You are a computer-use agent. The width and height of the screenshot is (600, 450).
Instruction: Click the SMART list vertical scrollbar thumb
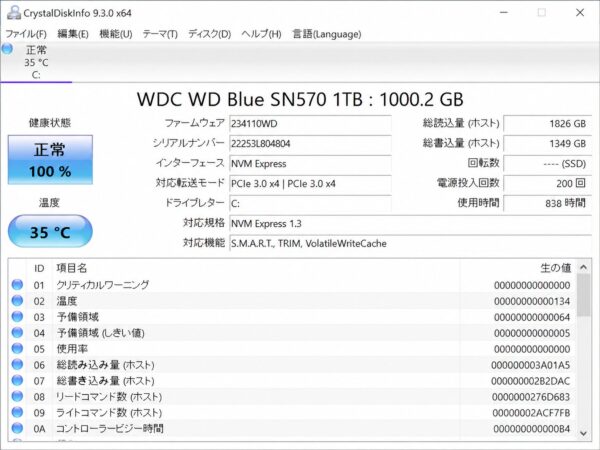(583, 295)
